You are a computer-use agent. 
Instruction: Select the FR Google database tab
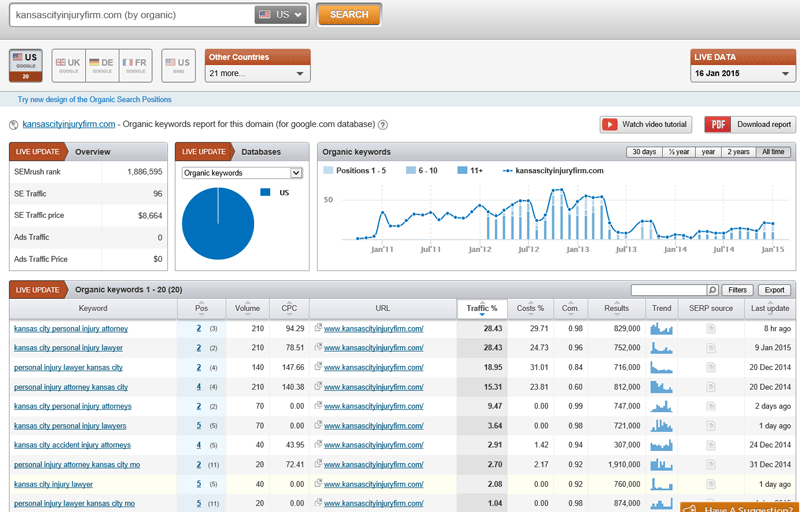[135, 66]
